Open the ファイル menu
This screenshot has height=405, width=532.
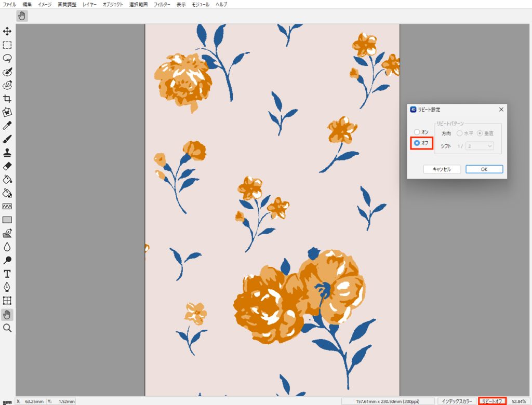coord(9,4)
